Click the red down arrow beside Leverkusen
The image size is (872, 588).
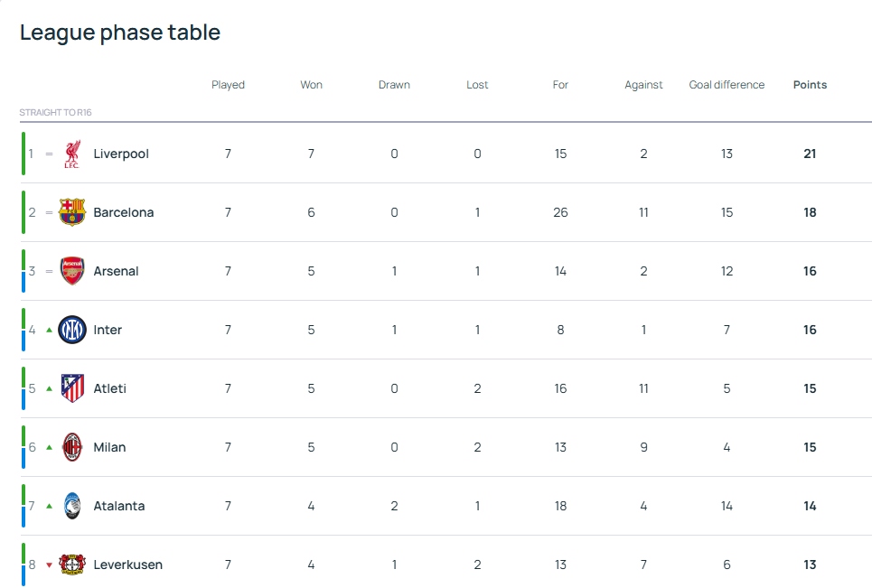click(49, 565)
